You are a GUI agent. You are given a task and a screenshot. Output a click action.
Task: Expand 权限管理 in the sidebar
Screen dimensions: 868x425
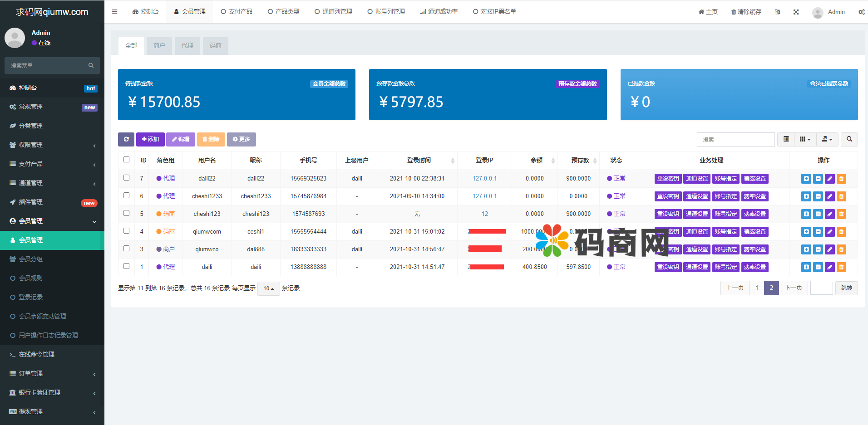(x=52, y=145)
